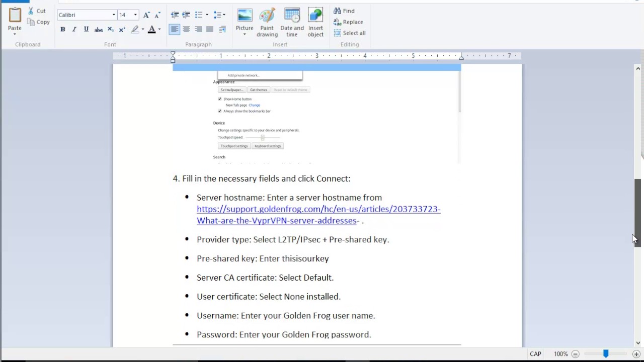The image size is (644, 362).
Task: Shrink the font size
Action: tap(157, 15)
